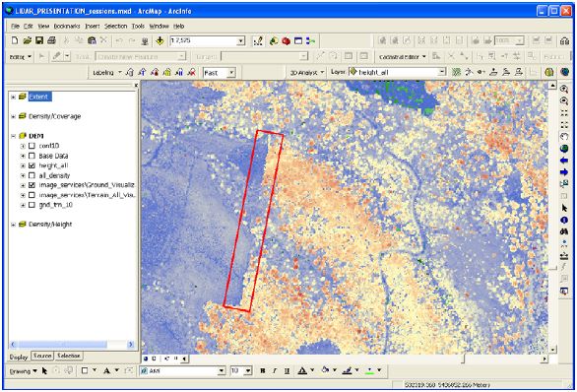
Task: Activate the Identify tool
Action: pos(564,220)
